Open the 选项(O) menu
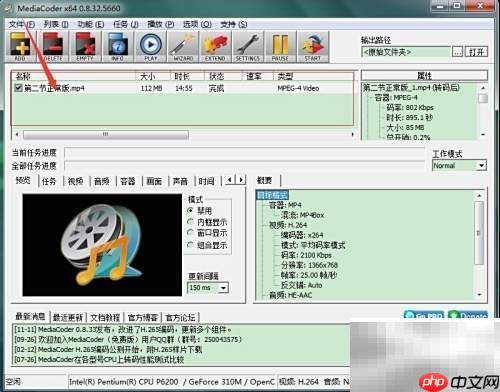This screenshot has width=500, height=392. coord(197,24)
